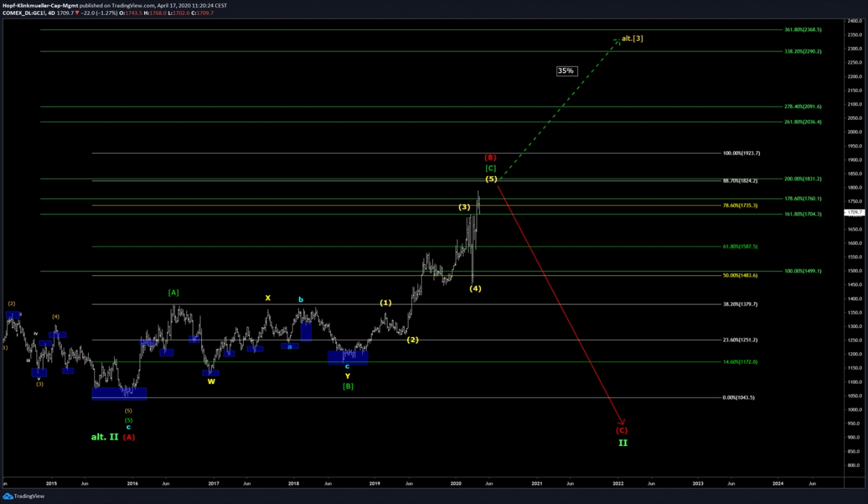Click the 100.00%(1923.7) retracement label
The width and height of the screenshot is (868, 504).
(742, 153)
